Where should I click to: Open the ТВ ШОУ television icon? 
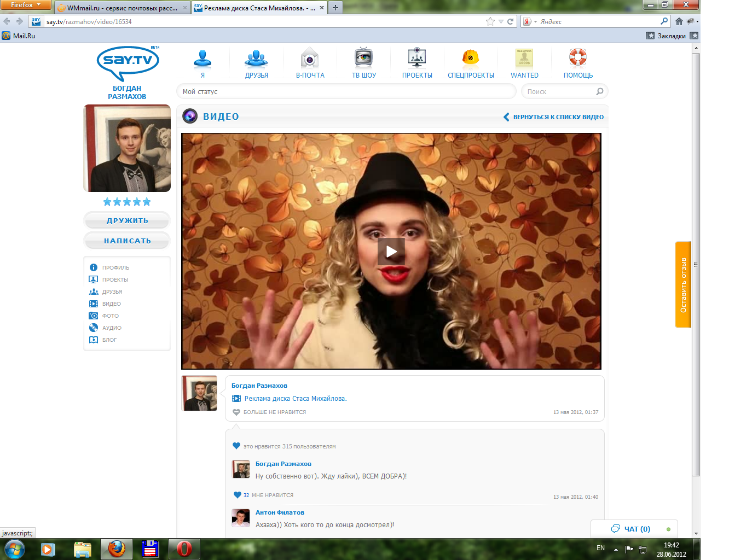[363, 58]
